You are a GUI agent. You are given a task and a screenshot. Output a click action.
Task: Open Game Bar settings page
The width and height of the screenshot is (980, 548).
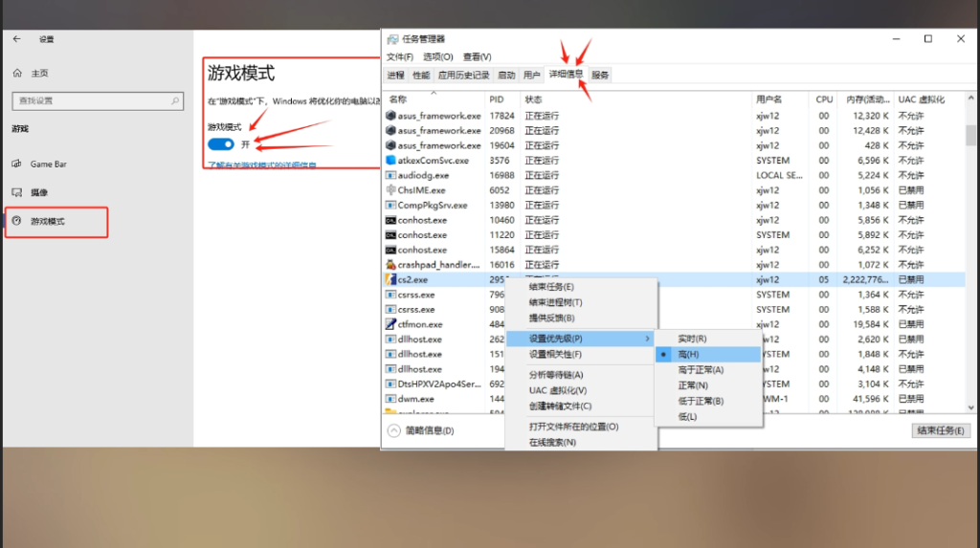tap(48, 164)
